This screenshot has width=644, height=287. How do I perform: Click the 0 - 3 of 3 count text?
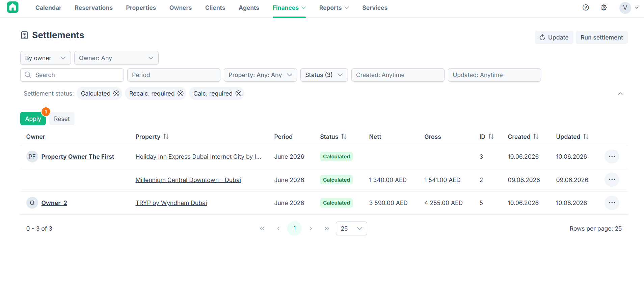pyautogui.click(x=39, y=229)
